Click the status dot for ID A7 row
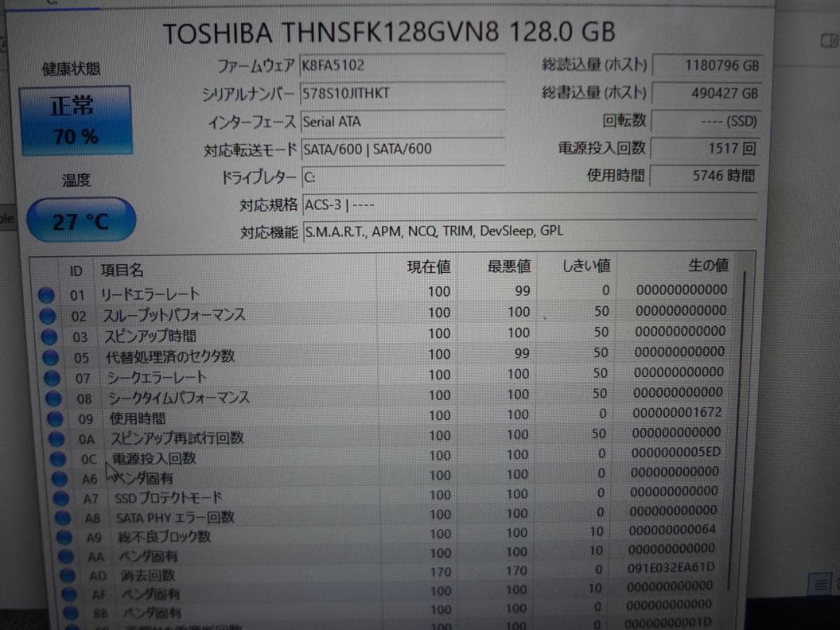The image size is (840, 630). pos(61,499)
